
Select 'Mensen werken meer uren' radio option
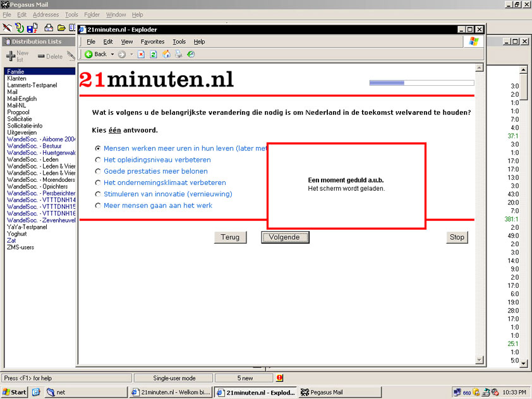(x=98, y=148)
